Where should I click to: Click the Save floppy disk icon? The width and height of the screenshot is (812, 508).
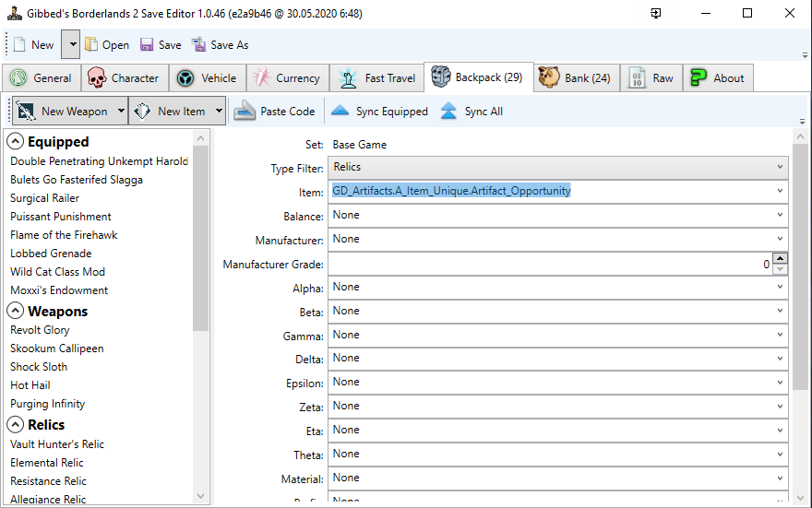tap(147, 44)
